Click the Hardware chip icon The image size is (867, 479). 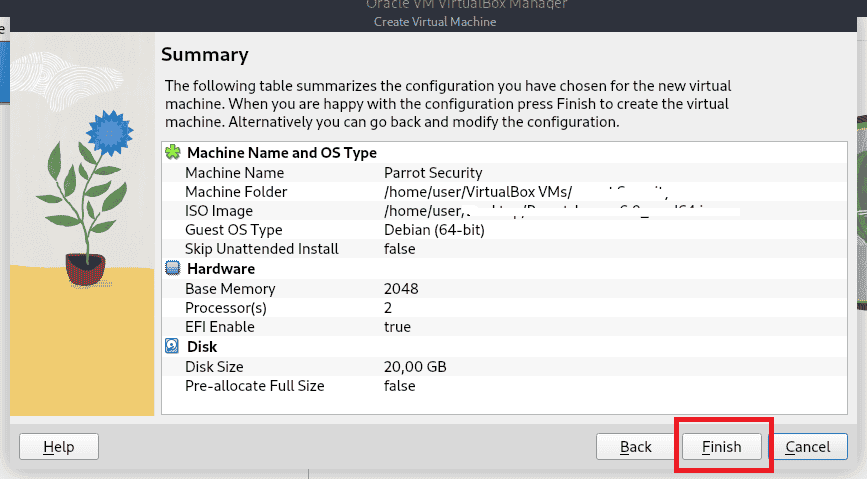point(173,269)
